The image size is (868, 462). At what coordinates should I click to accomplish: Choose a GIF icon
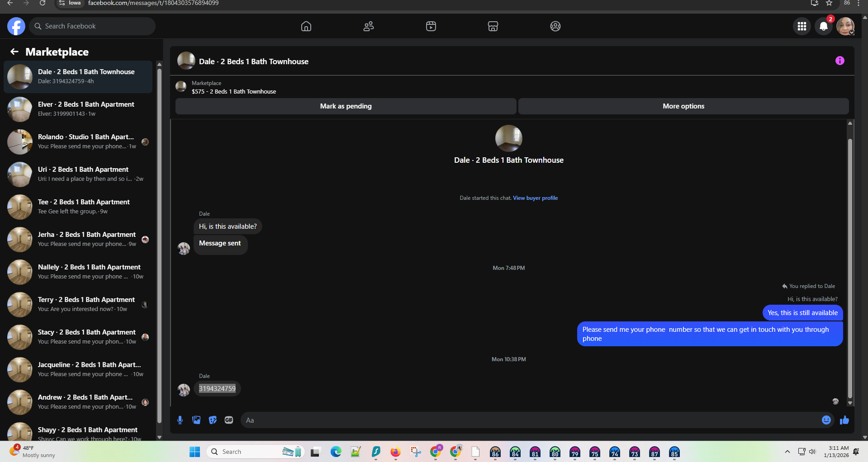coord(229,420)
